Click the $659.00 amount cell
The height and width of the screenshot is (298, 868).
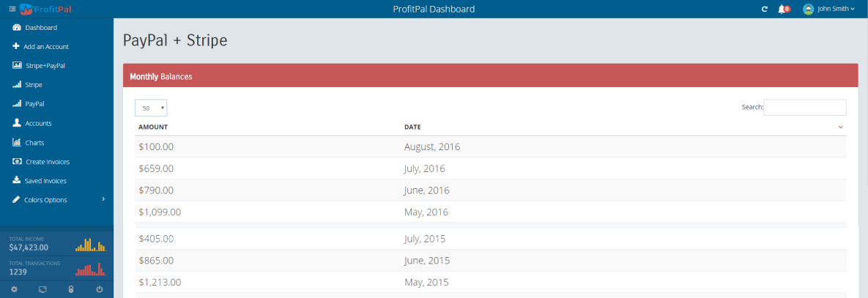(x=156, y=168)
